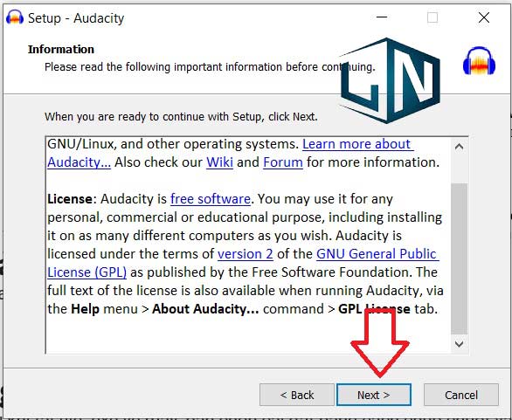
Task: Click the scrollbar track above the thumb
Action: coord(459,169)
